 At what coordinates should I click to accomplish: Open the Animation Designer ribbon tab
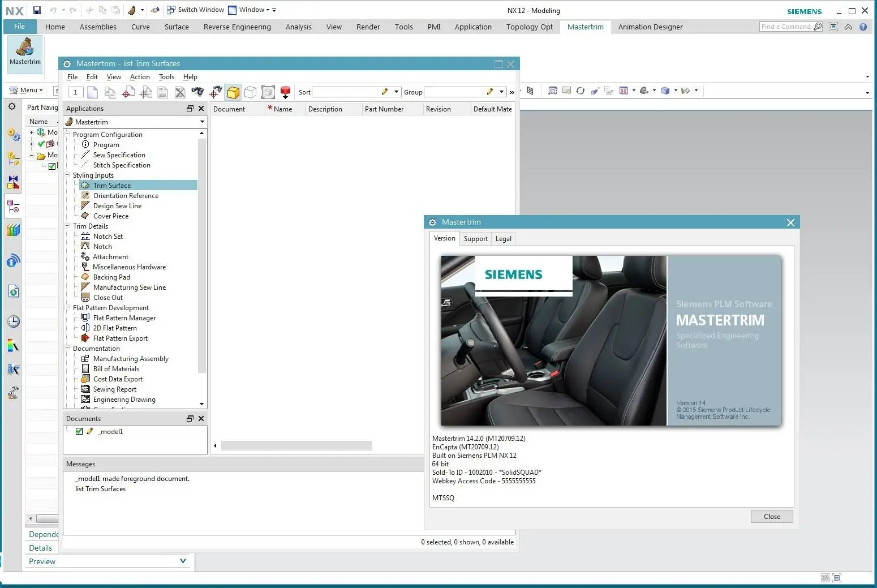[650, 27]
